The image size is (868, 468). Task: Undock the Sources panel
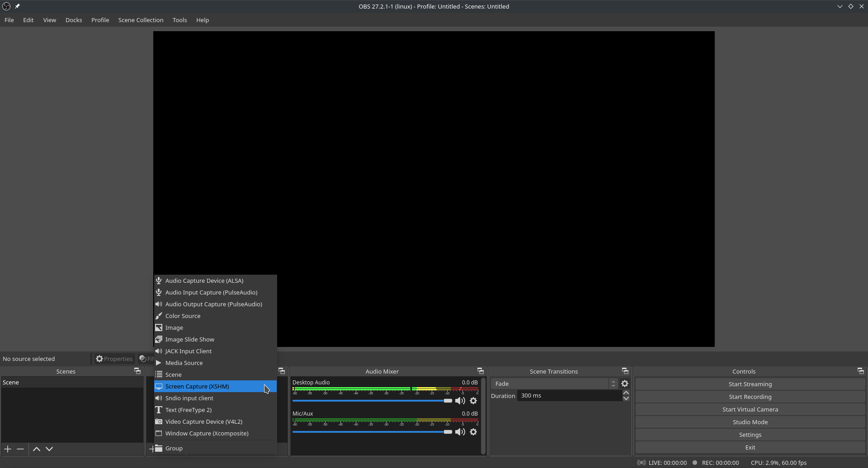click(282, 371)
